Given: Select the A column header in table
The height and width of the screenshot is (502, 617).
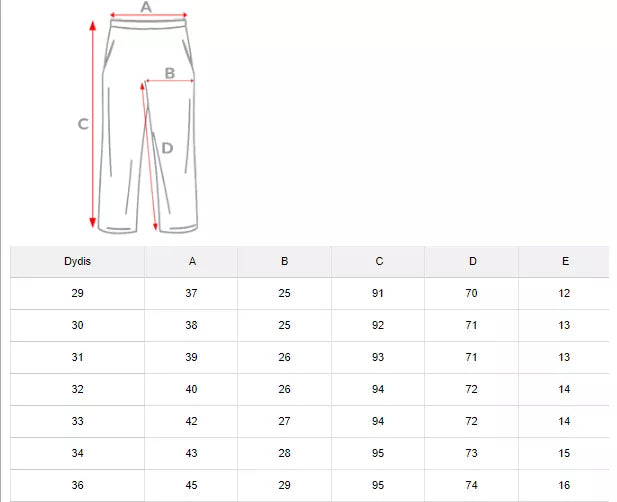Looking at the screenshot, I should tap(192, 262).
